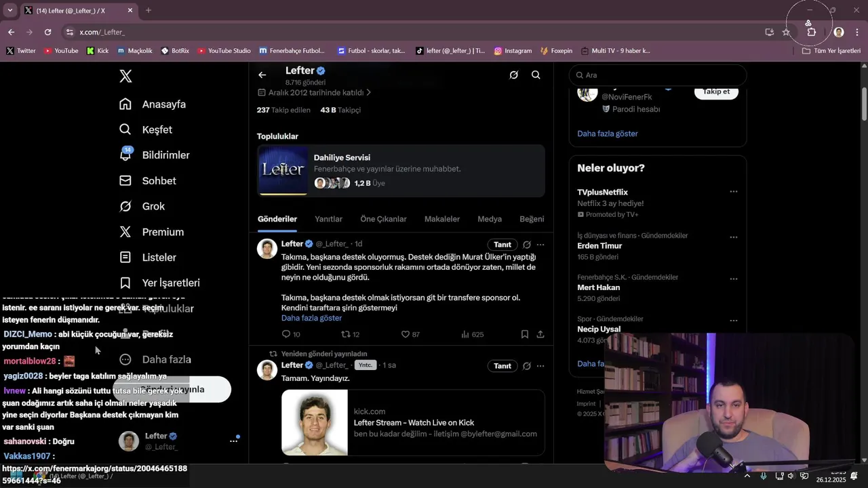The width and height of the screenshot is (868, 488).
Task: Reload the page
Action: 47,32
